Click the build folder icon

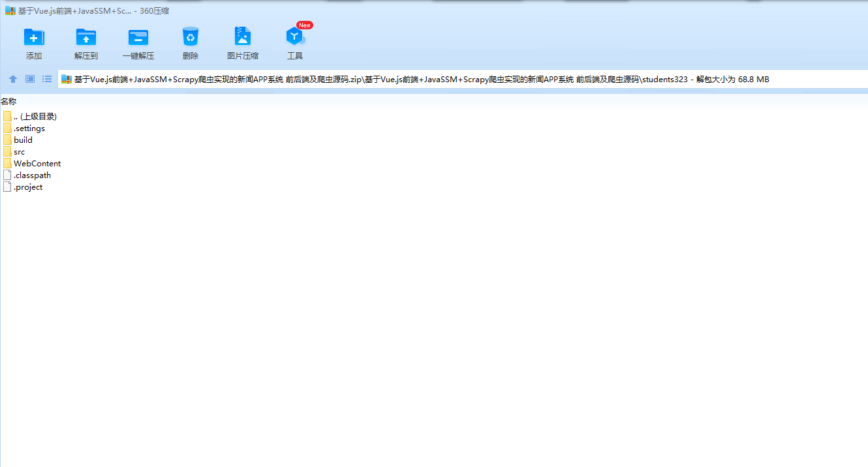click(x=7, y=140)
